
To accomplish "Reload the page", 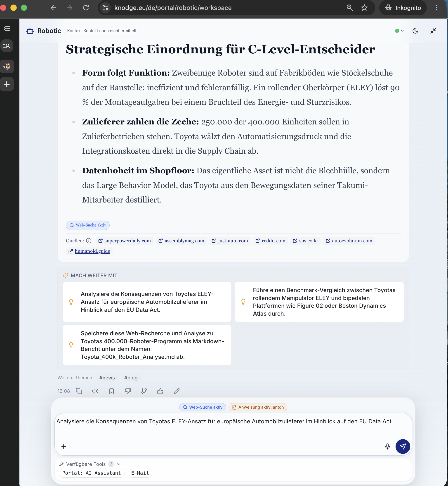I will tap(86, 8).
